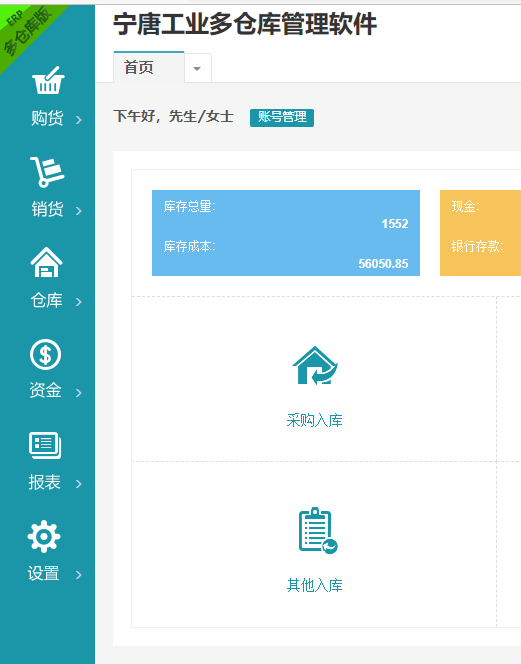The height and width of the screenshot is (664, 521).
Task: Expand the chevron next to 销货
Action: tap(79, 211)
